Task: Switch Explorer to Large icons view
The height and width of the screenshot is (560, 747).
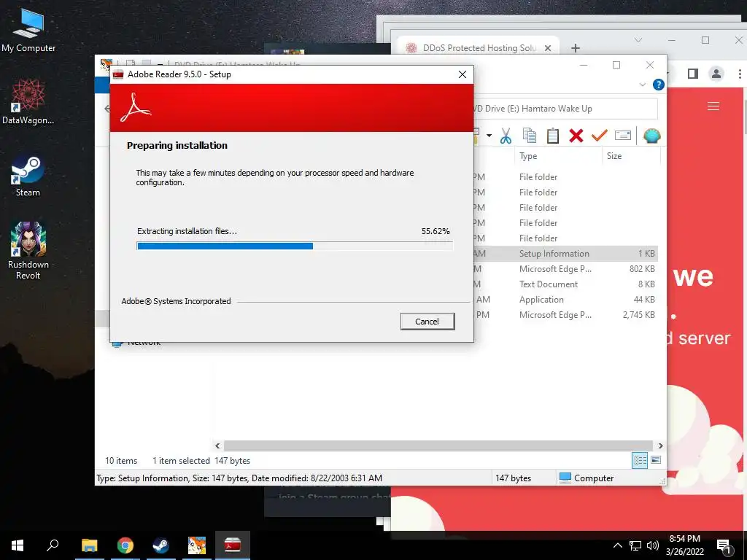Action: (656, 460)
